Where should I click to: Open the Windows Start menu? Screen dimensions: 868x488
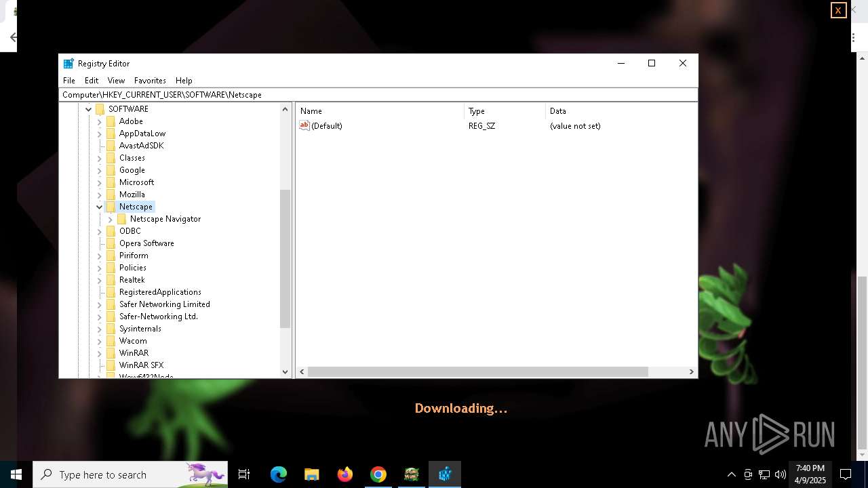click(16, 474)
